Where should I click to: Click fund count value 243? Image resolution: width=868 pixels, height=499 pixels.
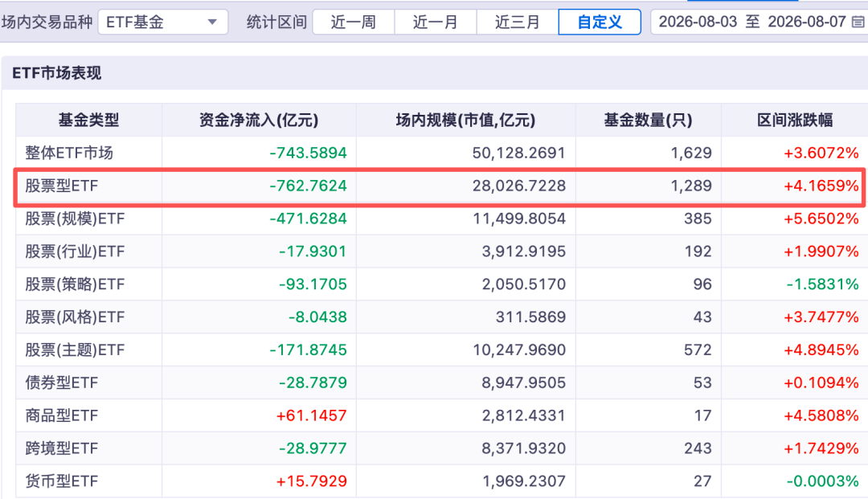click(x=698, y=448)
